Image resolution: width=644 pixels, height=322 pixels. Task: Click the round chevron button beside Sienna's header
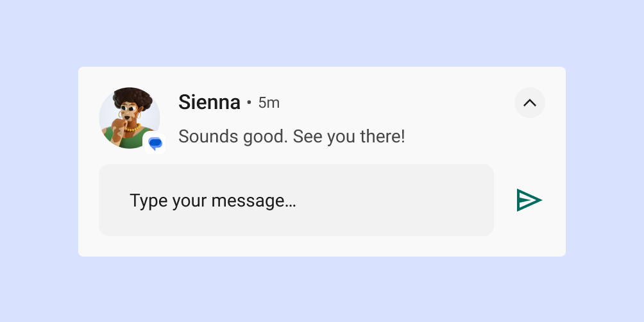(529, 103)
